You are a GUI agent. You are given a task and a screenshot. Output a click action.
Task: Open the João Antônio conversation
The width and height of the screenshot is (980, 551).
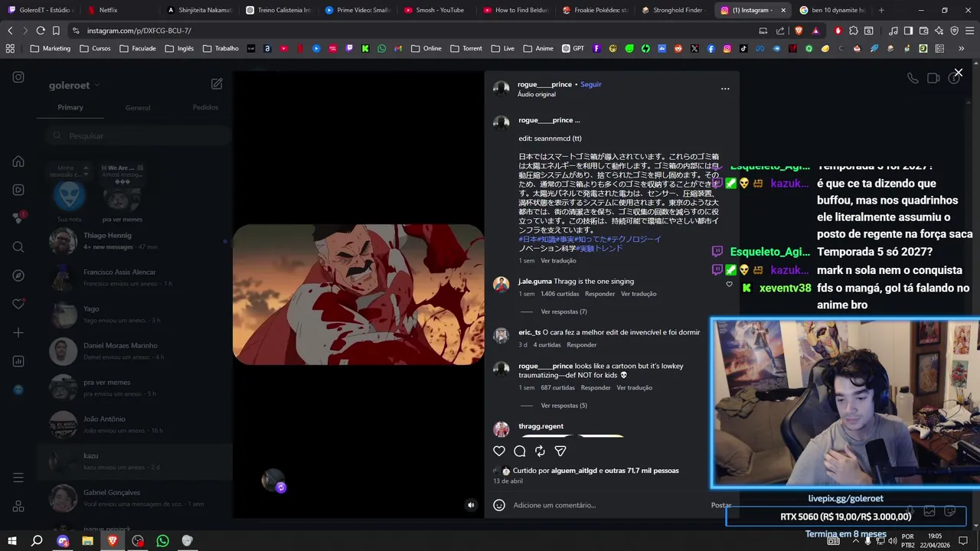(x=135, y=425)
